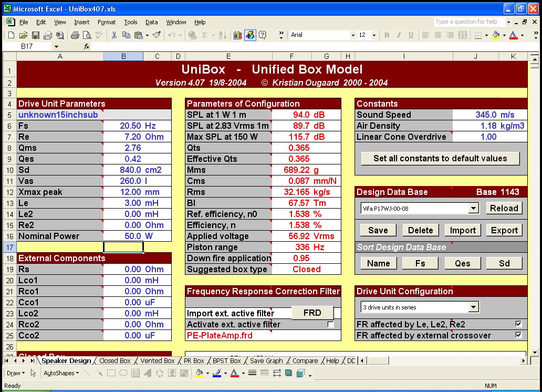Open the Format menu

tap(107, 22)
